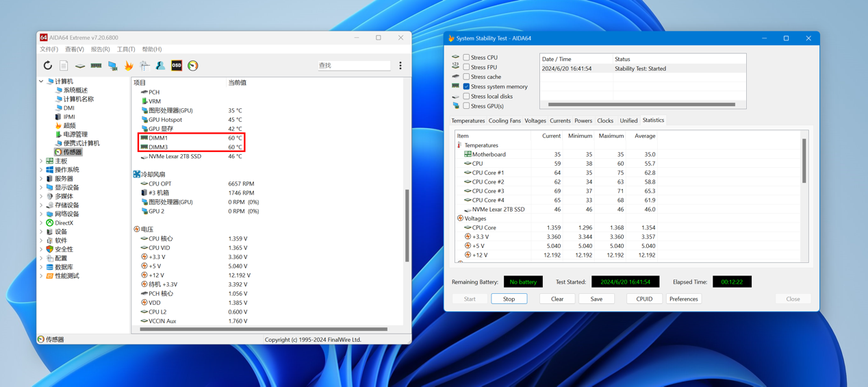Click the Refresh icon in AIDA64 toolbar

(47, 66)
